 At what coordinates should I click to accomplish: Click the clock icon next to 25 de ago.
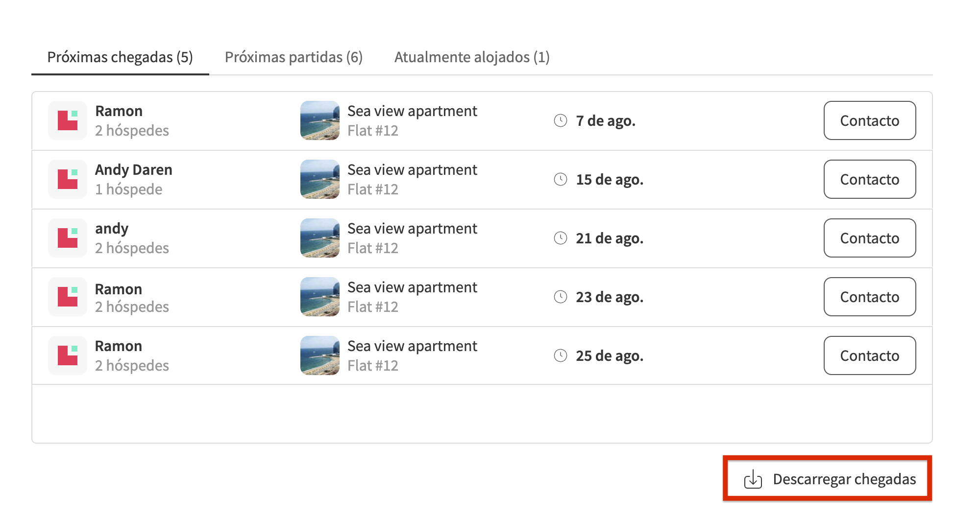click(562, 355)
